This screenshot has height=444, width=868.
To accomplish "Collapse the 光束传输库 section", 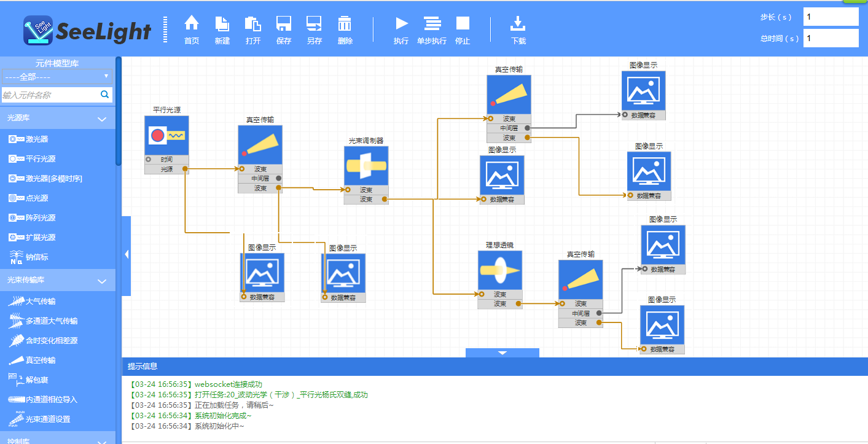I will click(102, 281).
